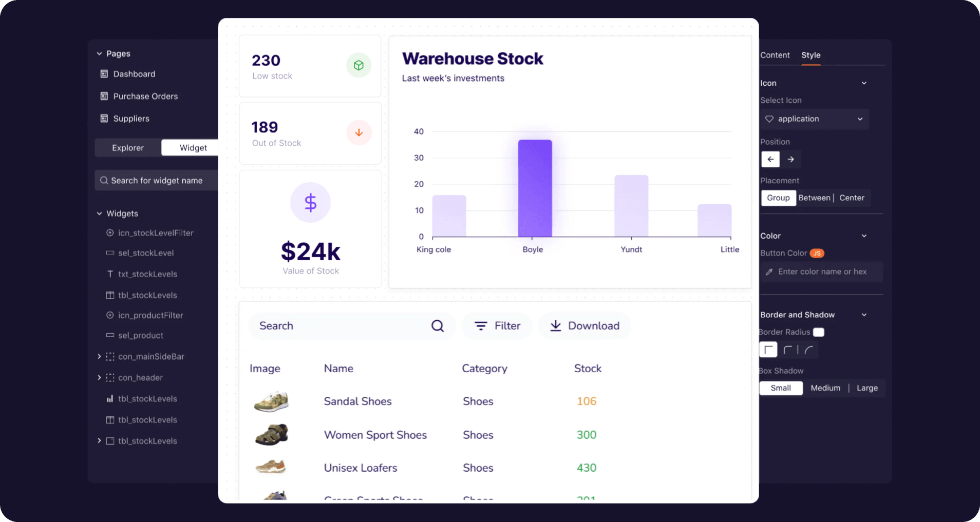Toggle the Border Radius checkbox
The height and width of the screenshot is (522, 980).
819,332
